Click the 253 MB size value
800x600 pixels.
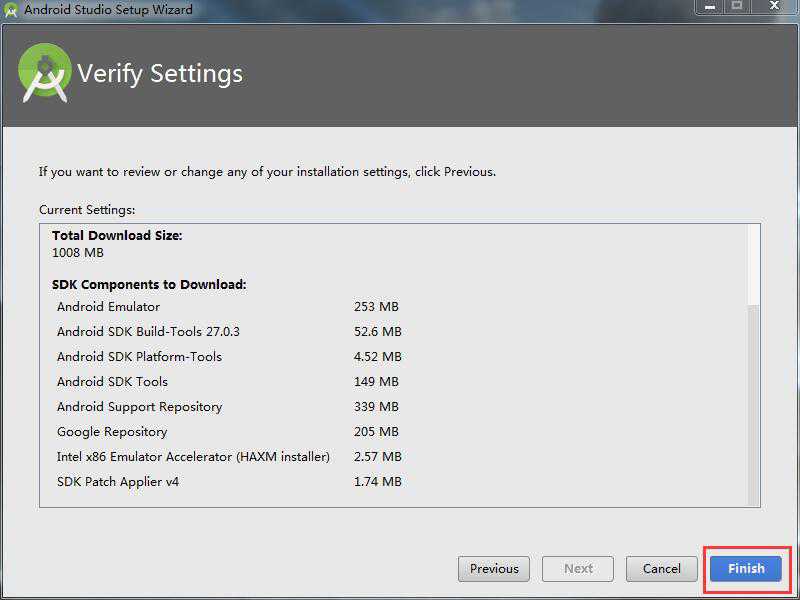(x=376, y=307)
